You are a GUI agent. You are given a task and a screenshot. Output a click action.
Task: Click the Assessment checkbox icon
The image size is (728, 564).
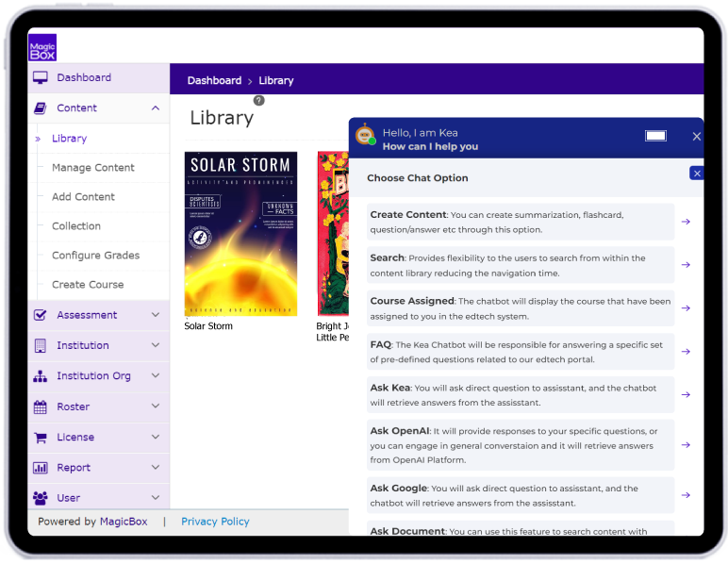point(41,315)
